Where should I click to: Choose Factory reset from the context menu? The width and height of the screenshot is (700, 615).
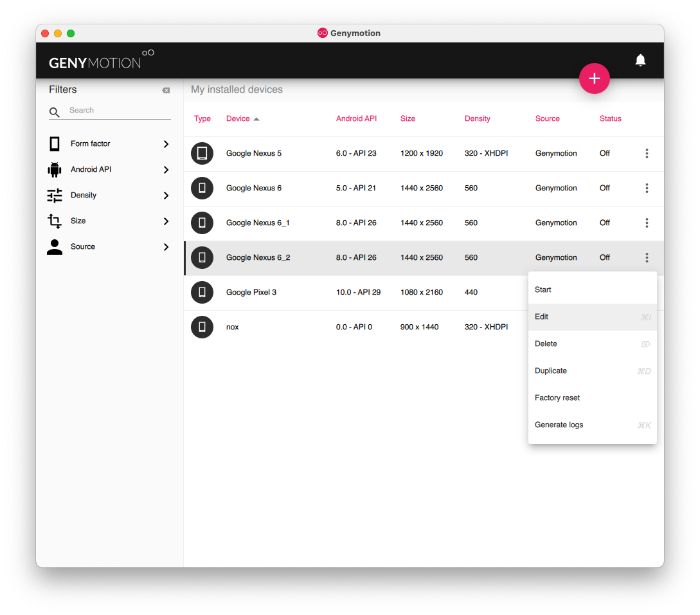pyautogui.click(x=593, y=398)
